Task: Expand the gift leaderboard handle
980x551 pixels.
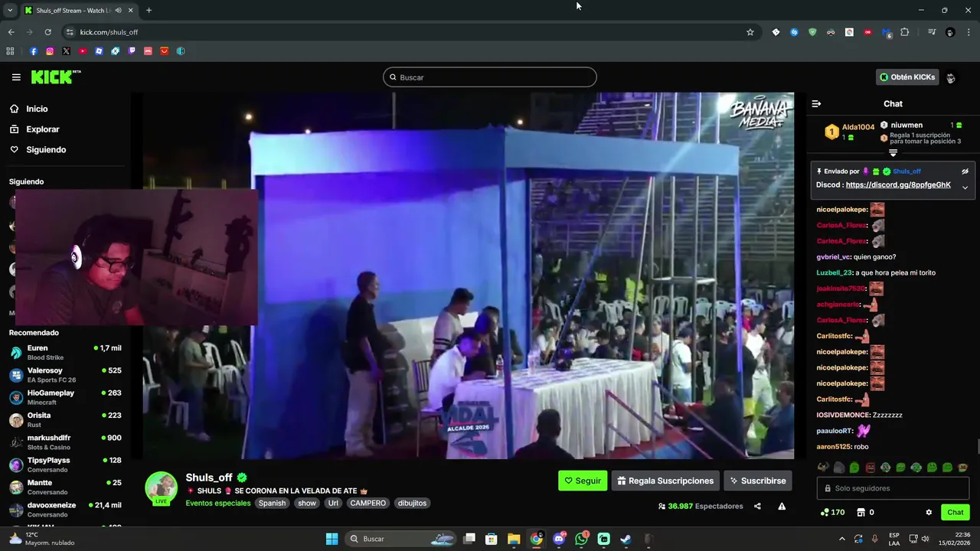Action: [893, 153]
